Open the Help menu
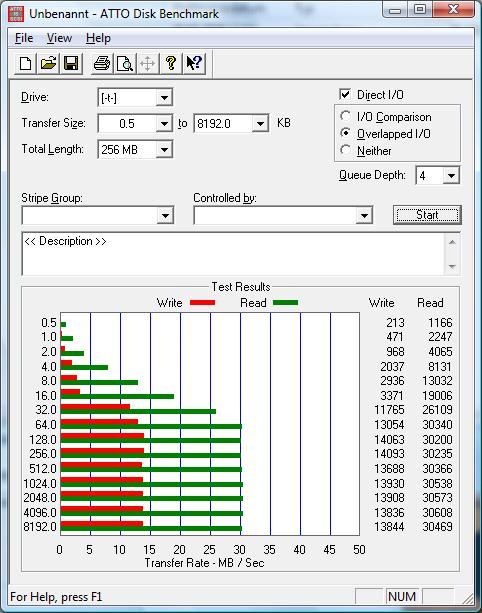The image size is (482, 613). point(98,38)
